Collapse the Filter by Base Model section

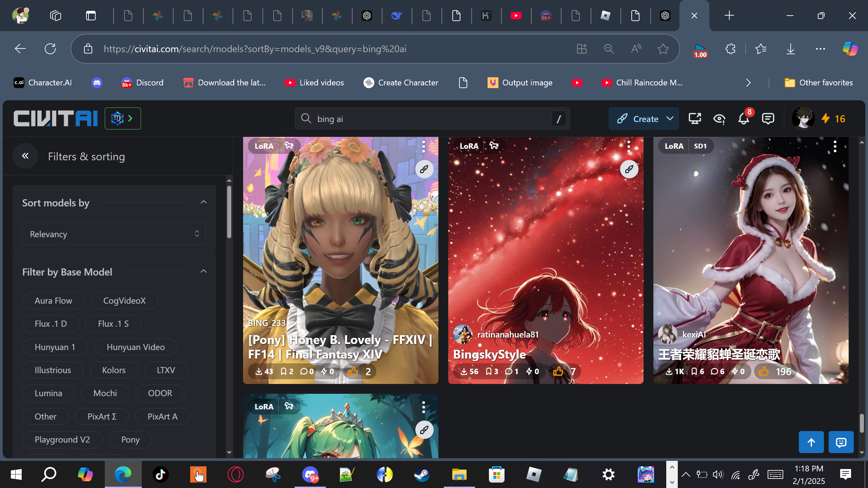tap(203, 271)
